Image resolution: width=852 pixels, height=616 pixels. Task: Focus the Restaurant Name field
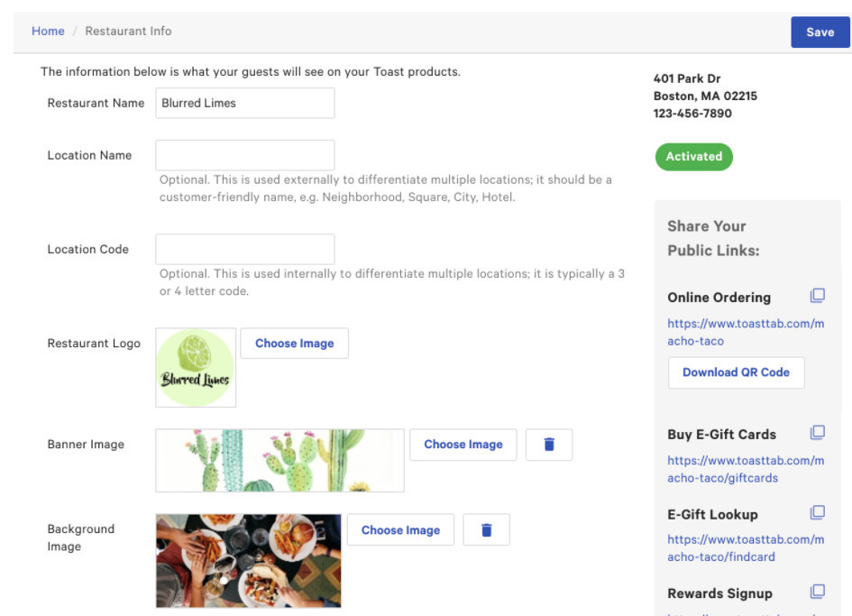tap(245, 103)
